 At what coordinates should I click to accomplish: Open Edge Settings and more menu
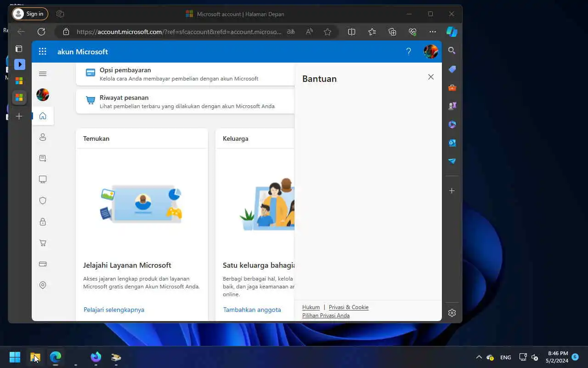tap(433, 32)
